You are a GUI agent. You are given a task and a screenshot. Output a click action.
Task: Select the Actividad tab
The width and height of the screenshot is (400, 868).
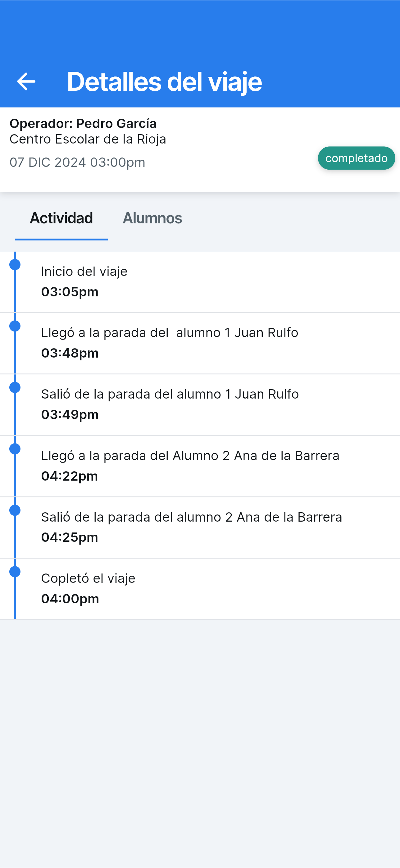[x=61, y=218]
